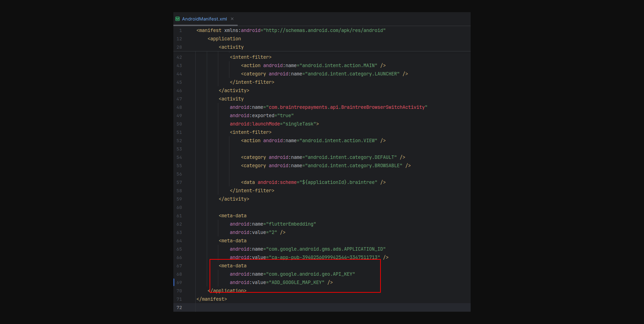The width and height of the screenshot is (644, 324).
Task: Click <intent-filter> on line 42
Action: pos(251,57)
